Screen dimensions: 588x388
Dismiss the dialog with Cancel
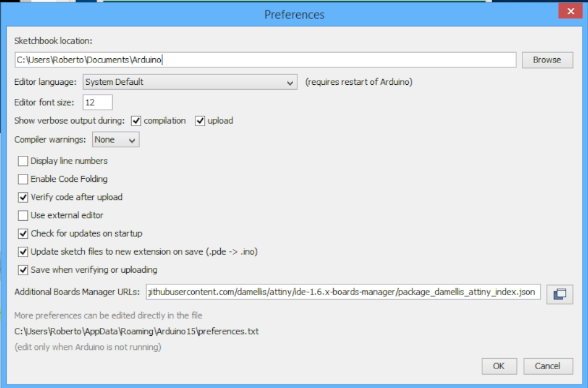(547, 366)
